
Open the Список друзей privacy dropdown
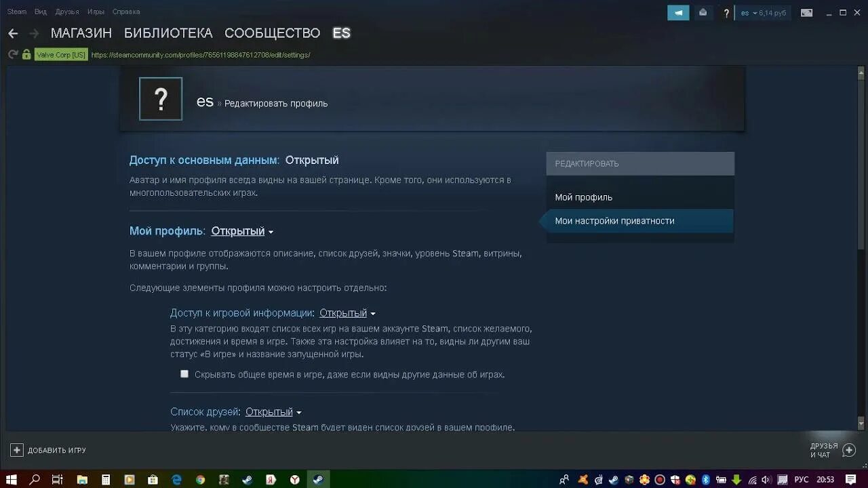pyautogui.click(x=273, y=412)
